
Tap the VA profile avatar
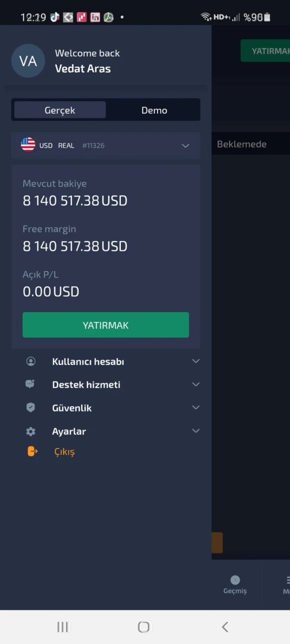pos(28,61)
